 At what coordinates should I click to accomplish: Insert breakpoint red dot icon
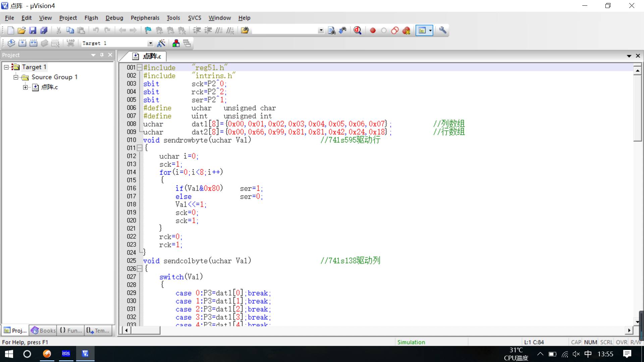[x=373, y=31]
